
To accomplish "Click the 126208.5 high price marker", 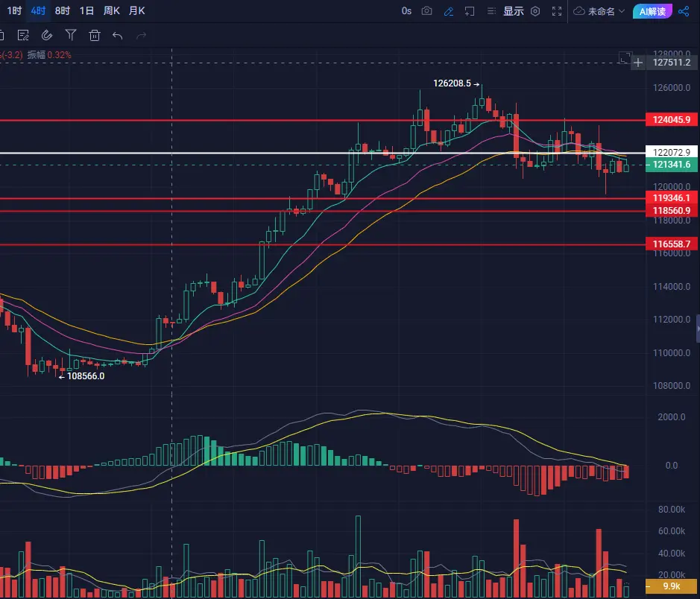I will 456,83.
